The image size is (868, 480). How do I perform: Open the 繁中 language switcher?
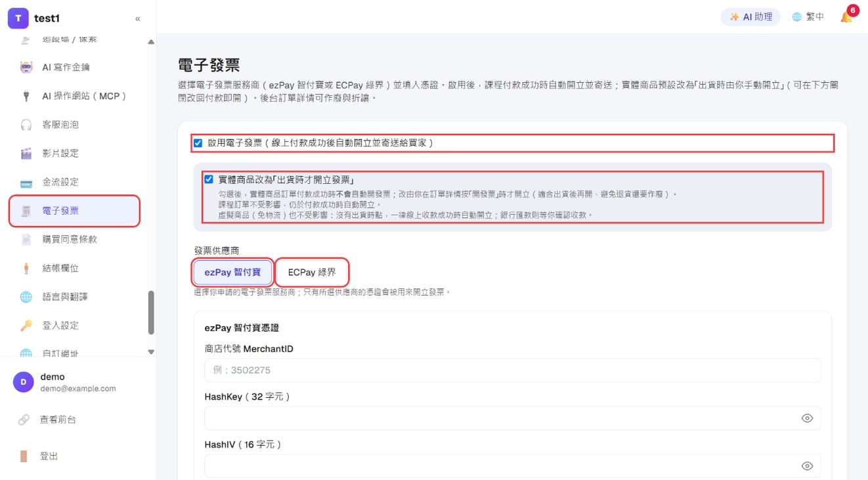[x=808, y=17]
